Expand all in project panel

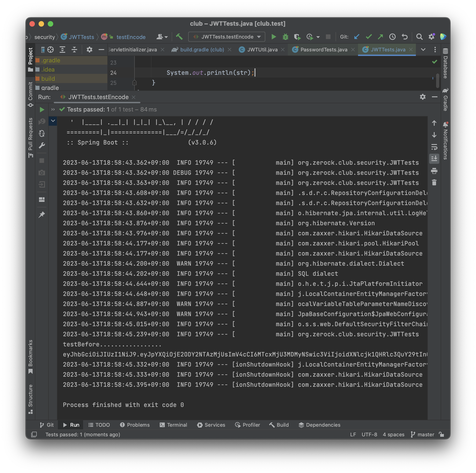pyautogui.click(x=62, y=50)
